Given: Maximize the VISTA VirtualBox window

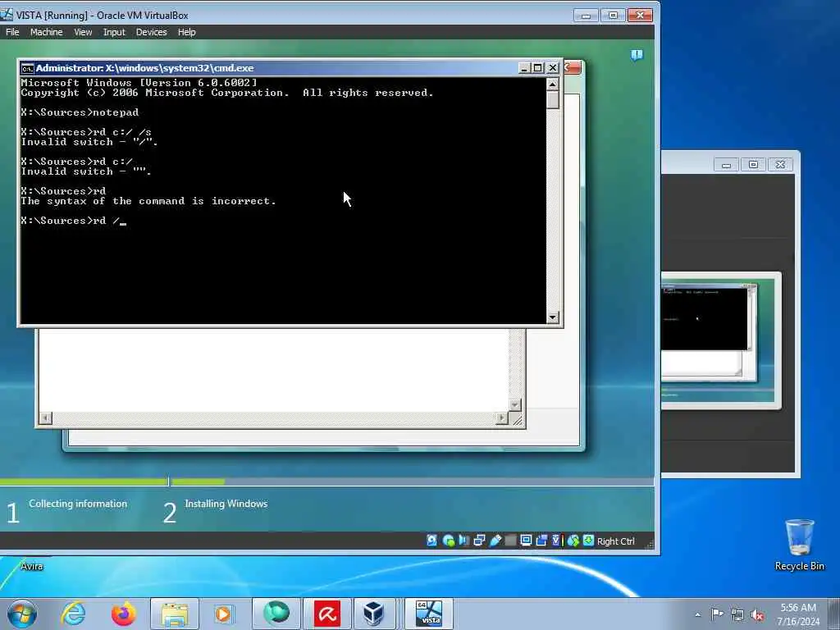Looking at the screenshot, I should pyautogui.click(x=613, y=15).
